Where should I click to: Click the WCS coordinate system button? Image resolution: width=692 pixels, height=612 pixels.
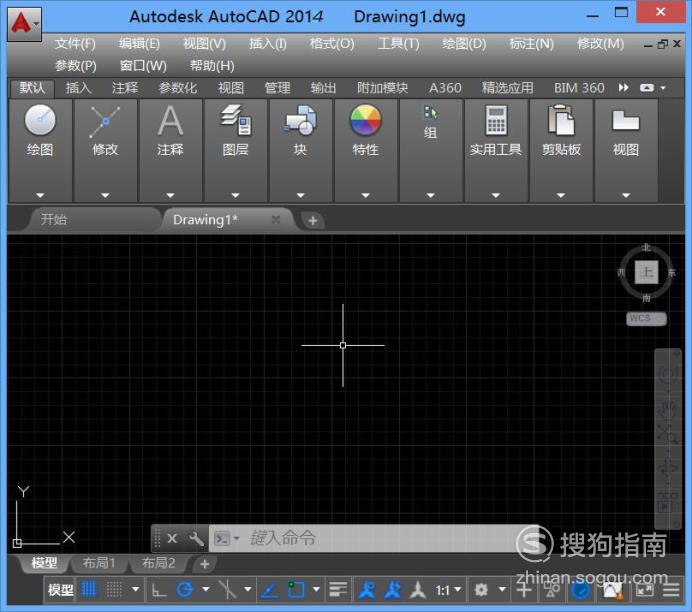tap(646, 318)
